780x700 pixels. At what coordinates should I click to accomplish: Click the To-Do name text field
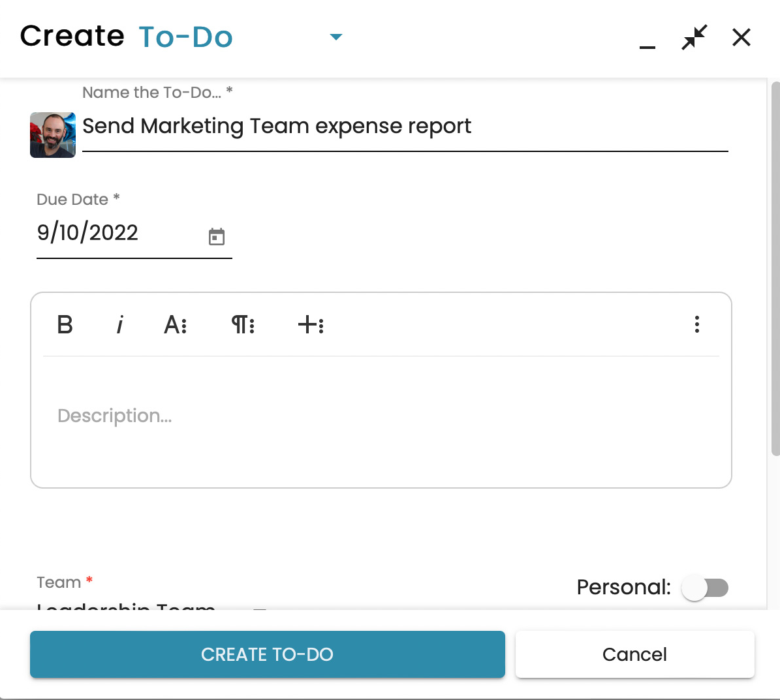(x=405, y=127)
